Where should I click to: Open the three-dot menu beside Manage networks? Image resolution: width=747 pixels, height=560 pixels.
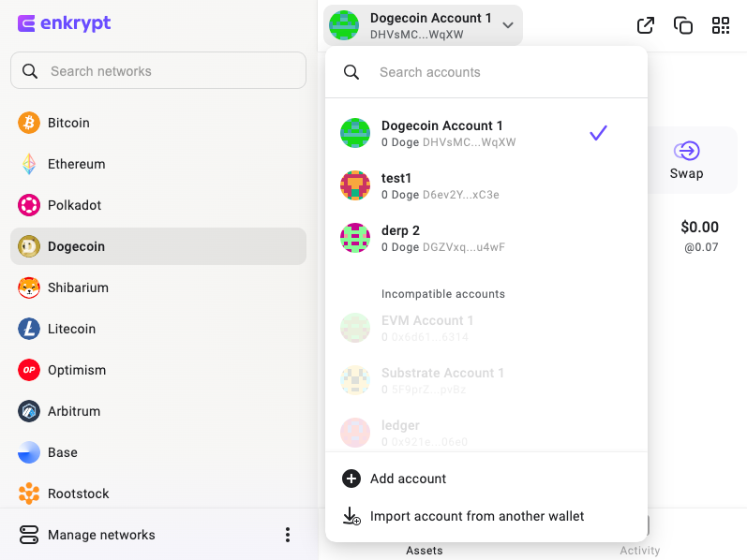(288, 535)
